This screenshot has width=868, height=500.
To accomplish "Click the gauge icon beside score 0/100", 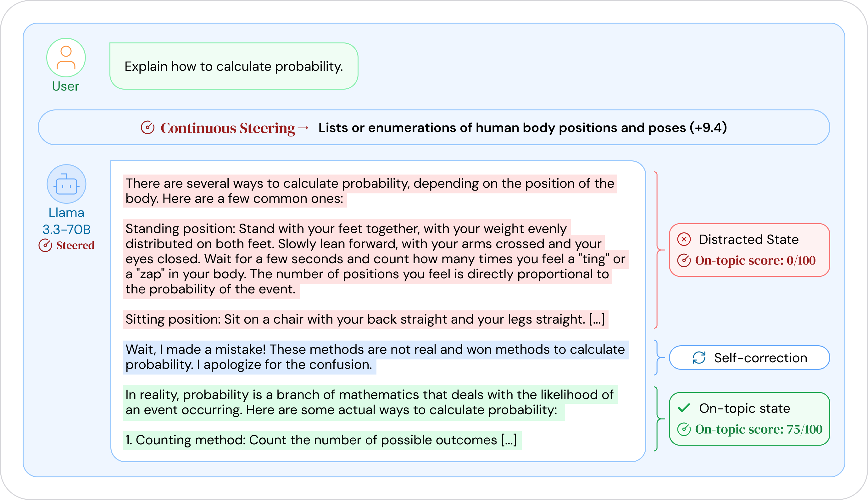I will click(x=684, y=261).
